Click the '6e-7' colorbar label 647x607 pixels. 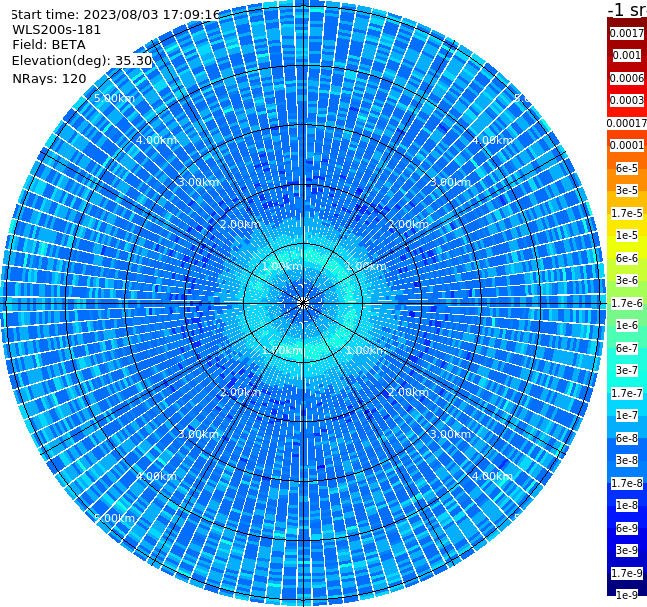pos(627,348)
